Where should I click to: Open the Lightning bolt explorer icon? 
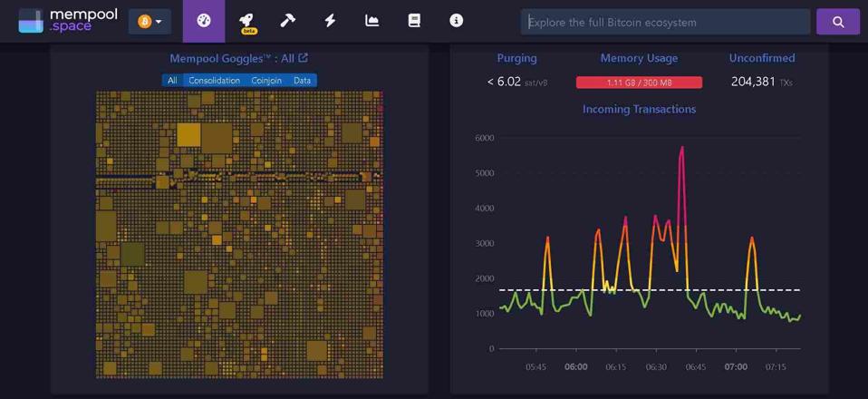point(330,21)
